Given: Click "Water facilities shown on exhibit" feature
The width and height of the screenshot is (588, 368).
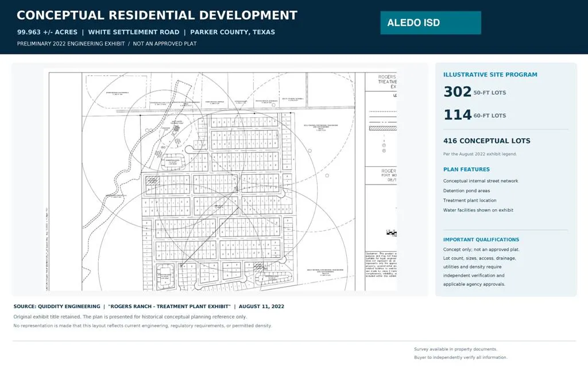Looking at the screenshot, I should coord(478,210).
